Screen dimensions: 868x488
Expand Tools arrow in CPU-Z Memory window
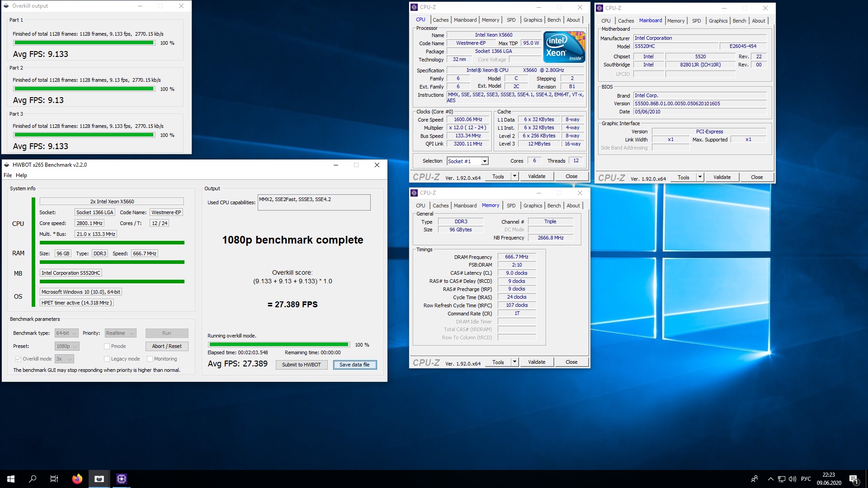tap(514, 362)
